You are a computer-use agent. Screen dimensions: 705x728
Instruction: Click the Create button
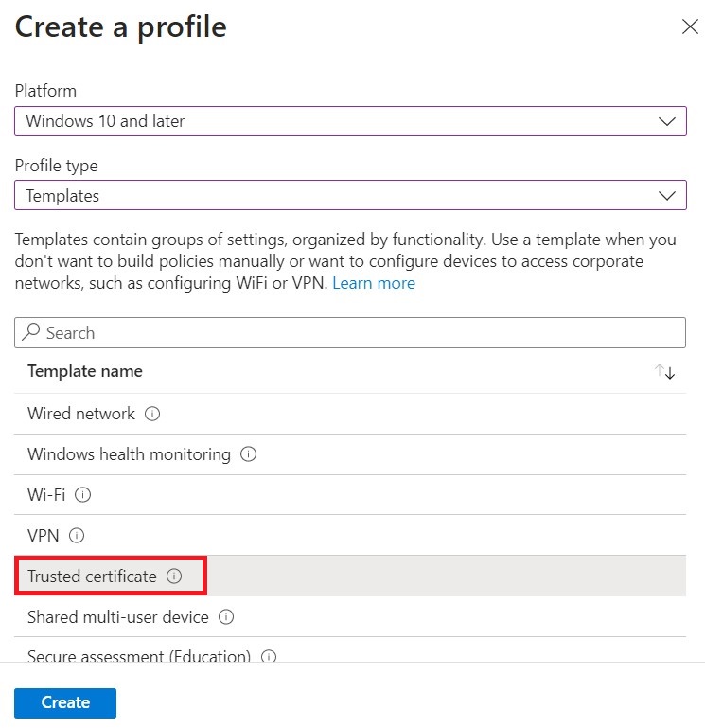click(65, 703)
